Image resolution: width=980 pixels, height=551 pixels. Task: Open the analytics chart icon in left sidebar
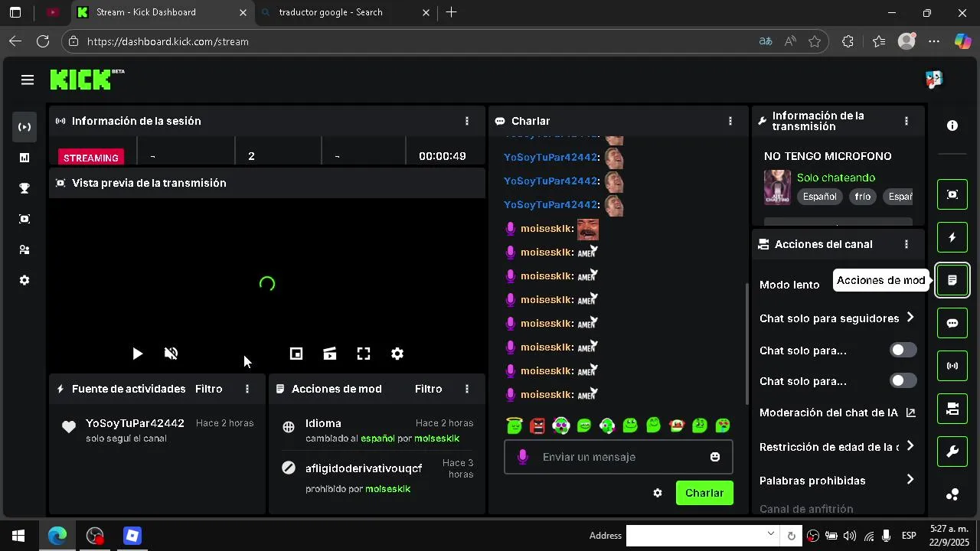24,158
